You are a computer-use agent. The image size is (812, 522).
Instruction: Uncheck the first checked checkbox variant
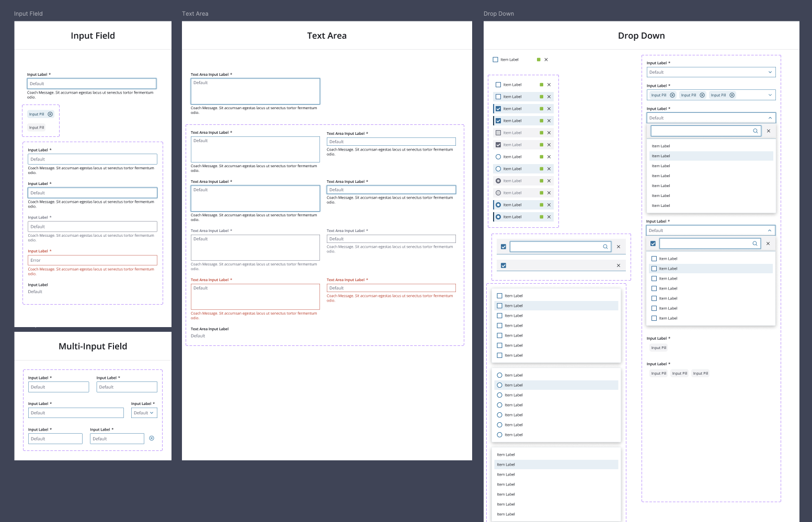498,109
